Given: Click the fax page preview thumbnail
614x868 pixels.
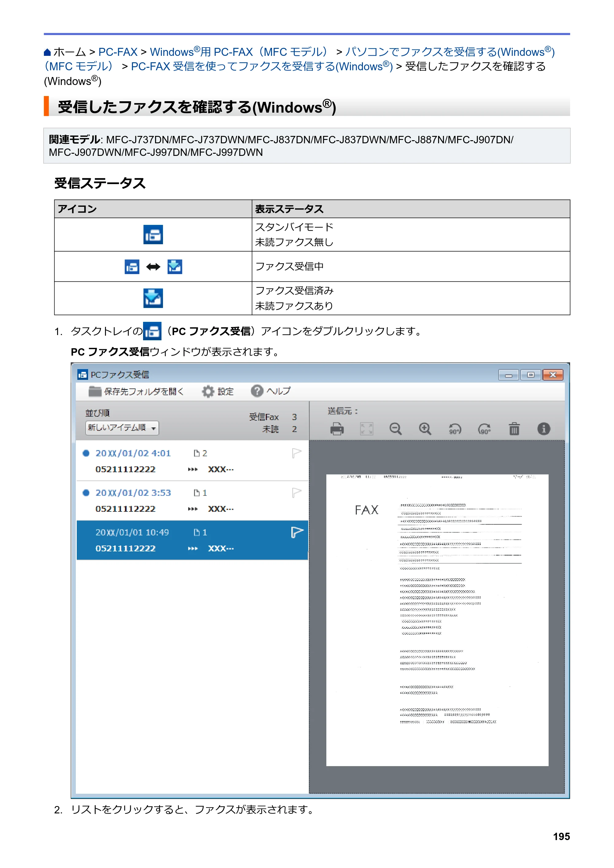Looking at the screenshot, I should 437,620.
